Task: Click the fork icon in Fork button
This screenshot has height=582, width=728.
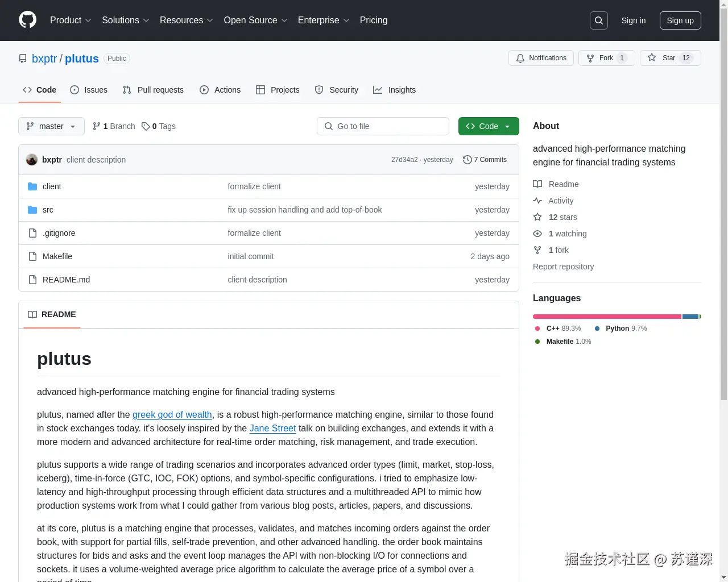Action: click(x=590, y=58)
